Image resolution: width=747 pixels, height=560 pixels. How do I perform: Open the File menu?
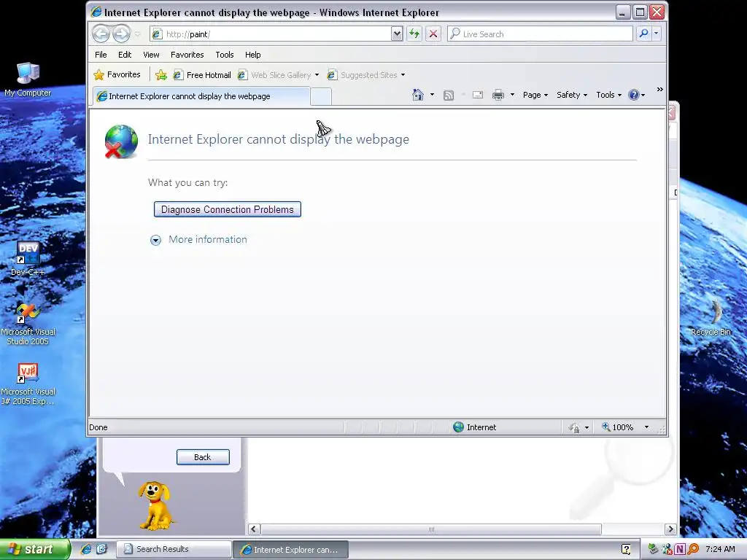click(101, 55)
